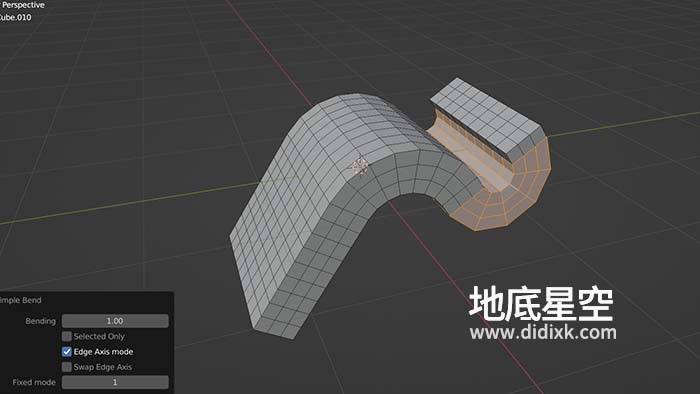
Task: Click the Perspective view label
Action: pyautogui.click(x=23, y=5)
